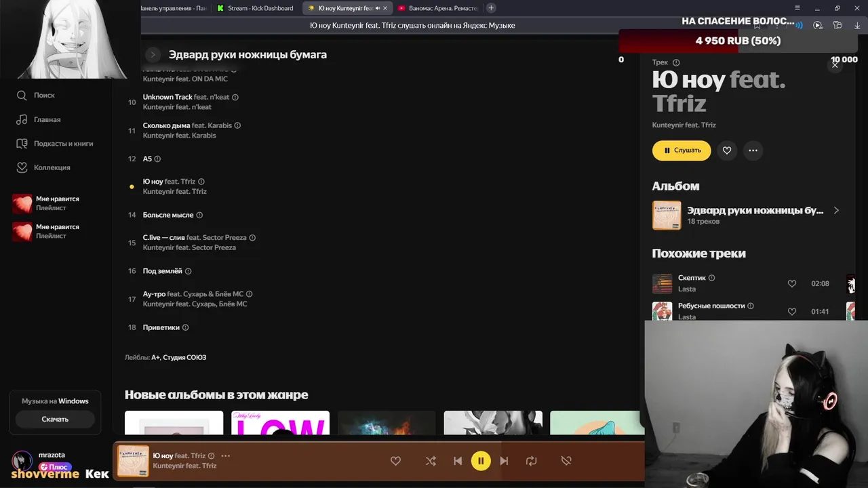
Task: Show info icon for Ау-тро
Action: (250, 294)
